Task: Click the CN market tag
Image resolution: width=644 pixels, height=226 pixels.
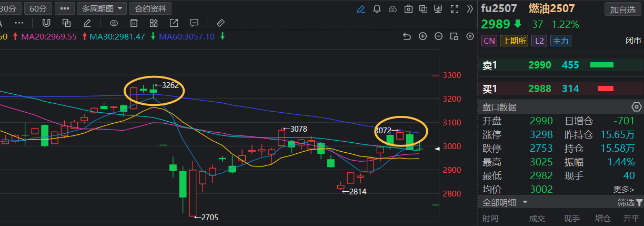Action: pyautogui.click(x=489, y=41)
